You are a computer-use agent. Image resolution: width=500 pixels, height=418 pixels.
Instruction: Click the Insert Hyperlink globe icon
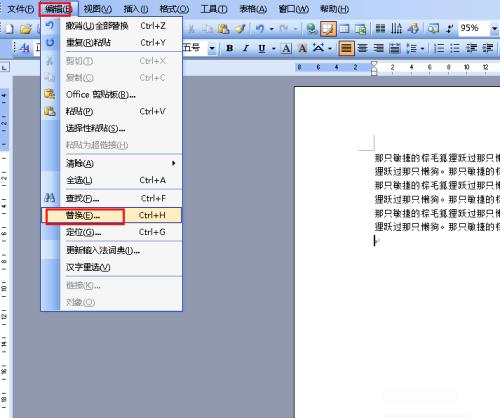point(312,29)
